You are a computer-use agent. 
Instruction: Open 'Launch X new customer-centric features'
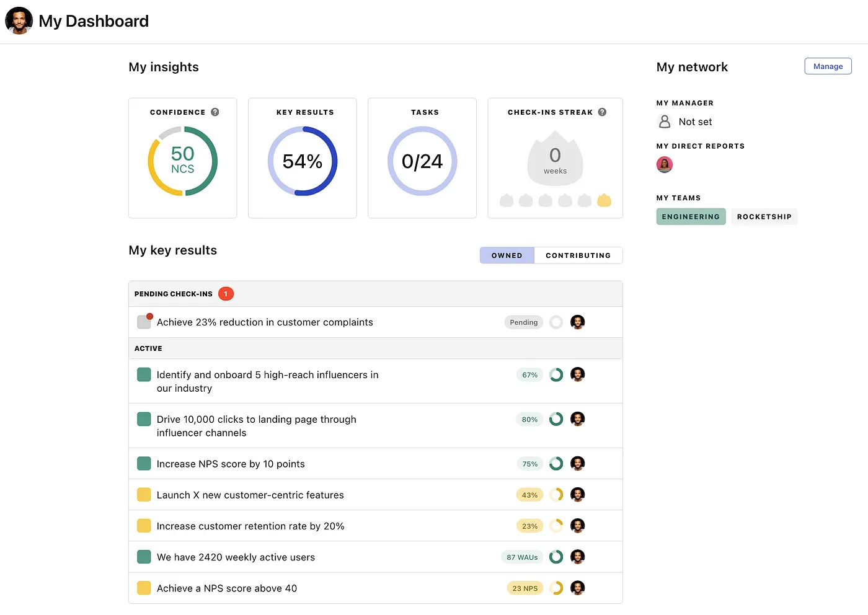[250, 495]
